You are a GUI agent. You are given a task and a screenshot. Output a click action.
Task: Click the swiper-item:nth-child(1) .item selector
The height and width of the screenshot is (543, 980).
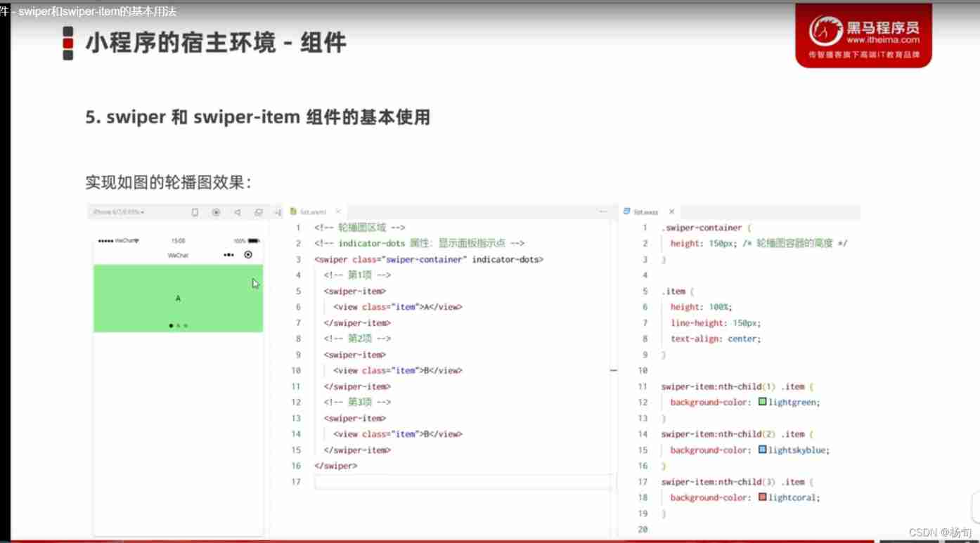click(737, 386)
